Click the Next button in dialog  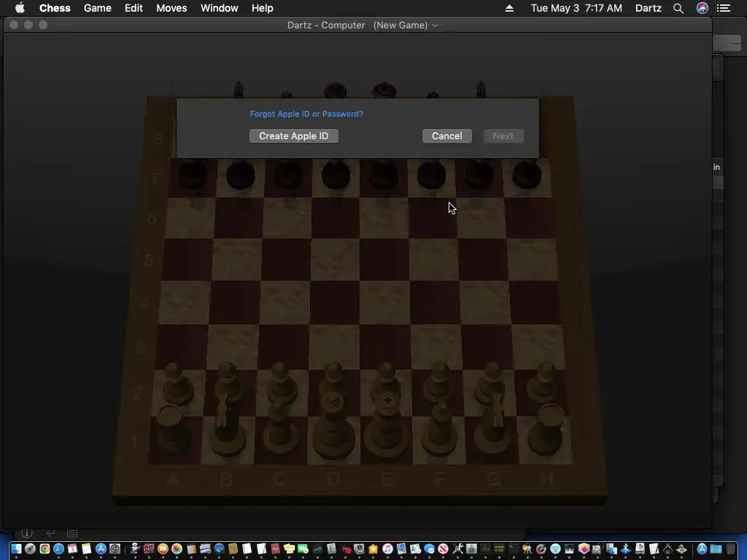pos(503,136)
